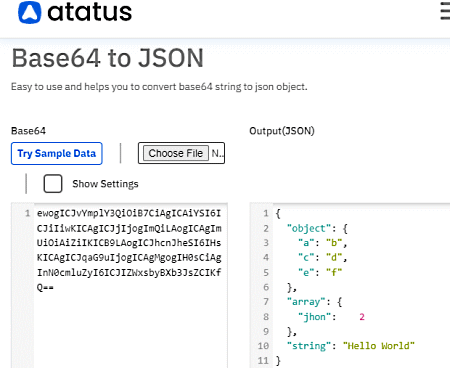Click the atatus brand name text
The height and width of the screenshot is (368, 450).
point(90,13)
